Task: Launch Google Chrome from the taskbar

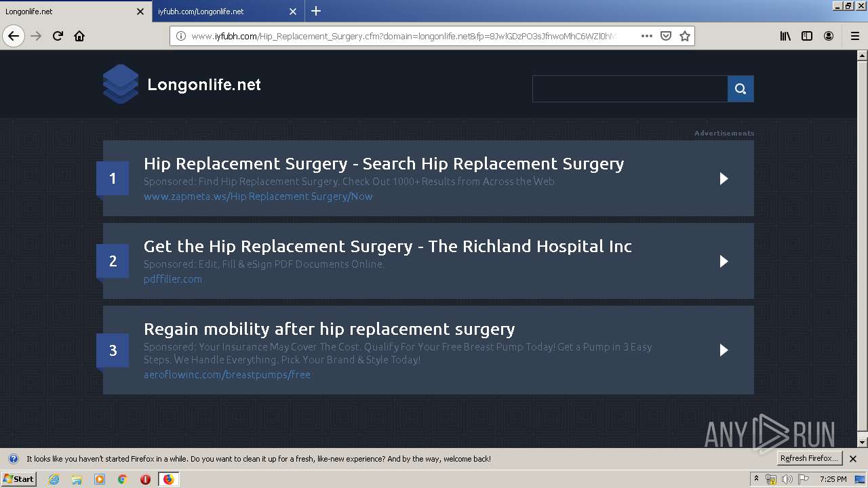Action: pos(123,479)
